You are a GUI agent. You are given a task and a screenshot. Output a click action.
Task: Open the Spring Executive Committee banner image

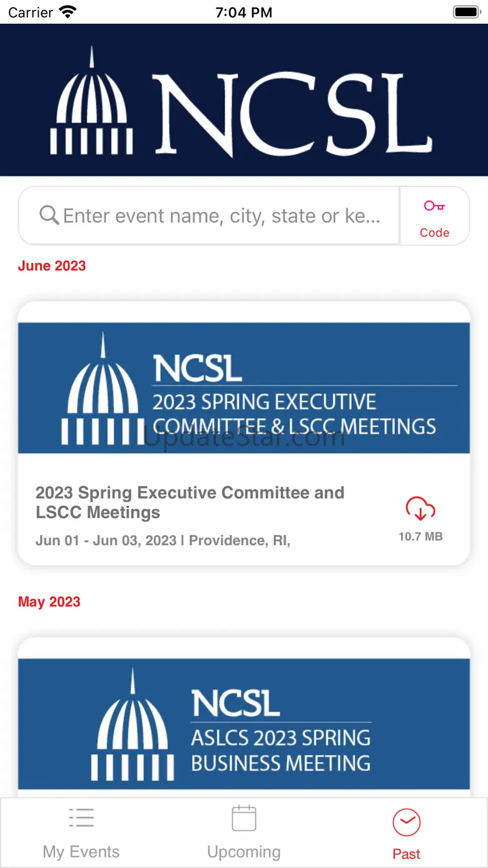pyautogui.click(x=244, y=388)
